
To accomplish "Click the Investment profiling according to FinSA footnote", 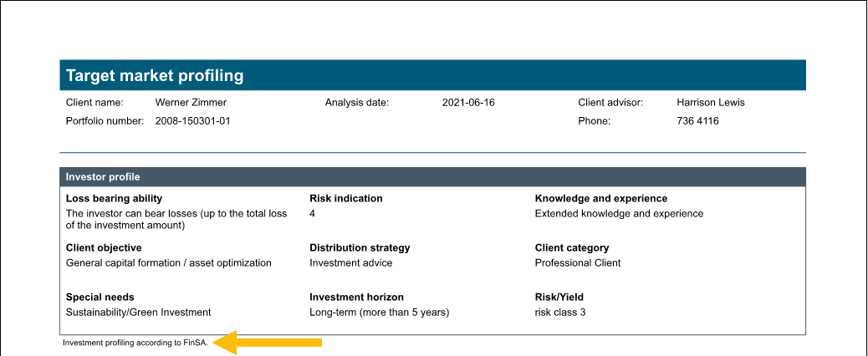I will 135,343.
